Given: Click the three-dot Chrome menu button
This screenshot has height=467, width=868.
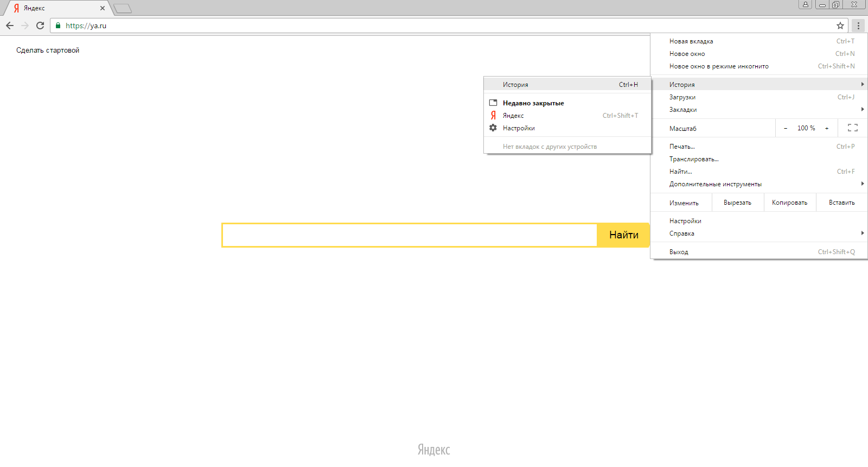Looking at the screenshot, I should point(858,26).
